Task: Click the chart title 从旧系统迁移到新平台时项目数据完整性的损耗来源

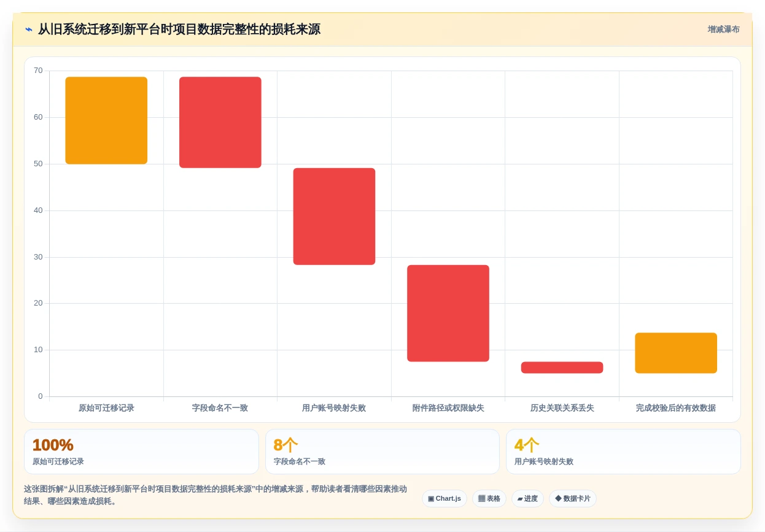Action: [x=179, y=29]
